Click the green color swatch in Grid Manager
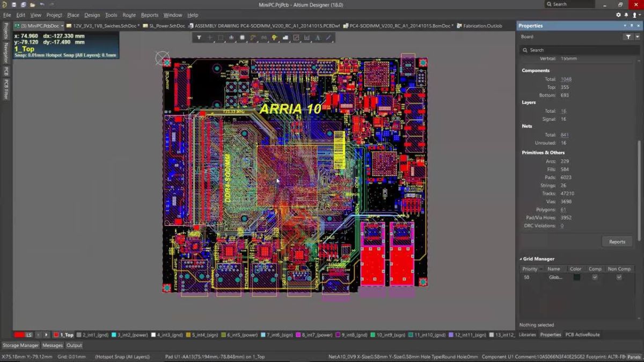This screenshot has width=644, height=362. [x=576, y=277]
